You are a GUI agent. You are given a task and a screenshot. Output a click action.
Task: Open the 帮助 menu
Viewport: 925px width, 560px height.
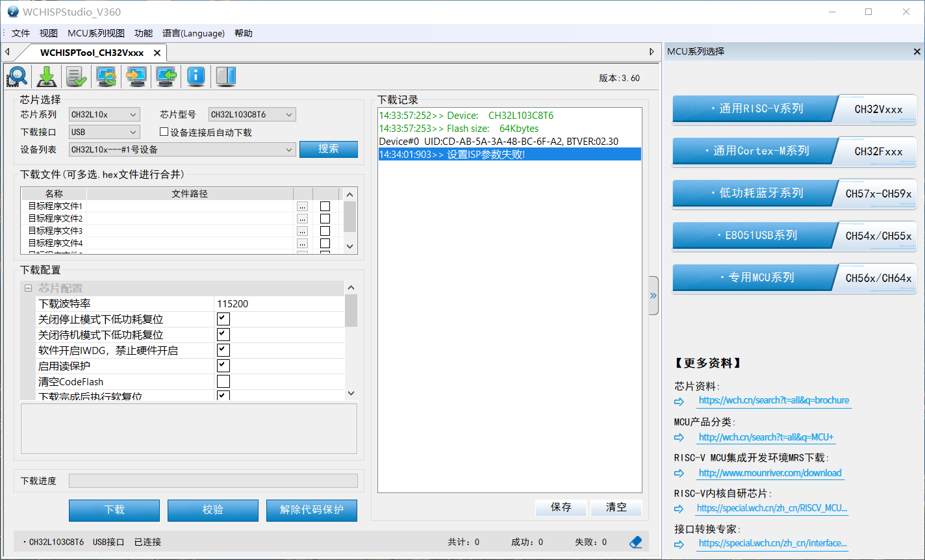[x=244, y=33]
